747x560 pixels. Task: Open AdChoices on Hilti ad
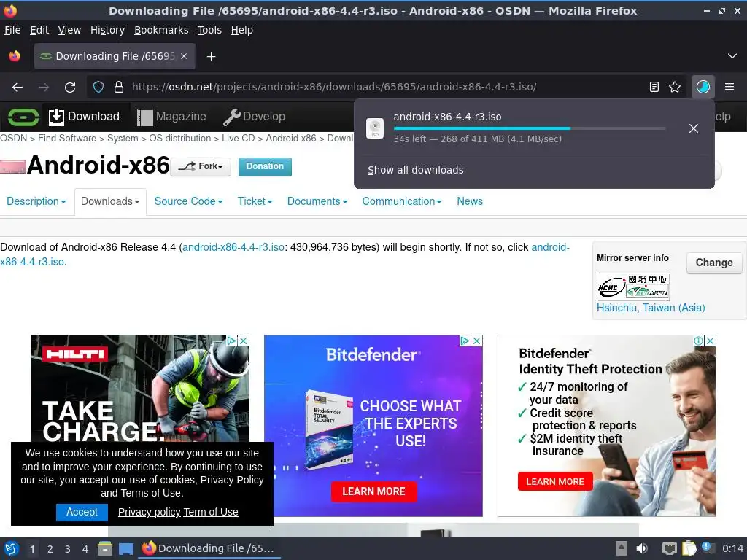(x=231, y=341)
